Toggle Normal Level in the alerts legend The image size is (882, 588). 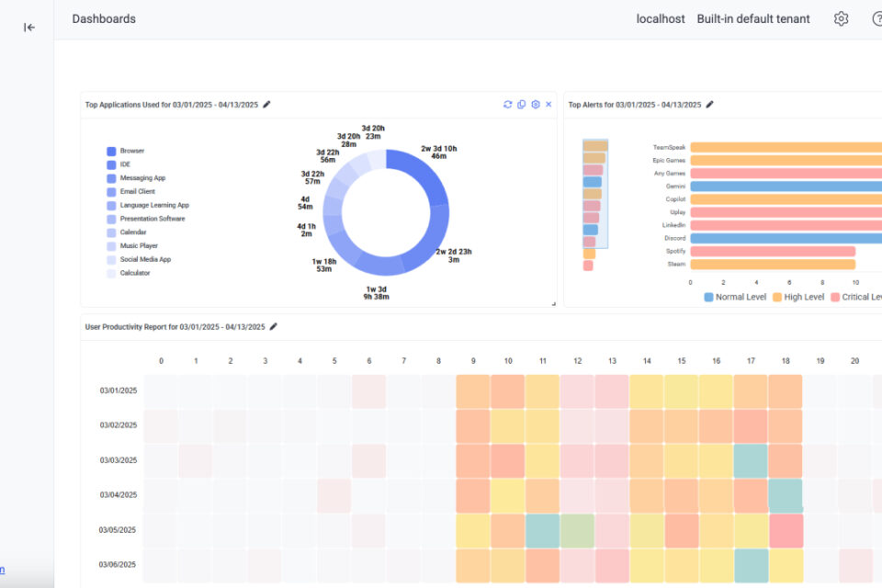pos(736,297)
